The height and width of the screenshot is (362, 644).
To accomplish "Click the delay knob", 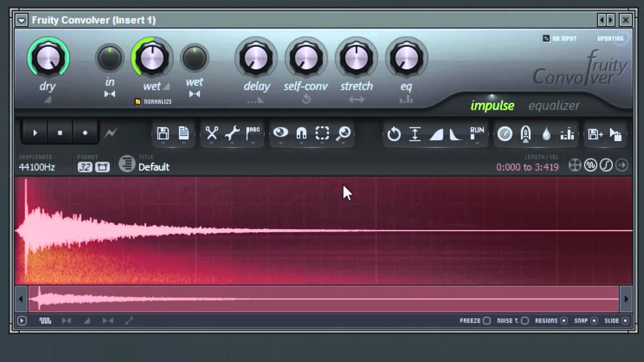I will pyautogui.click(x=256, y=58).
